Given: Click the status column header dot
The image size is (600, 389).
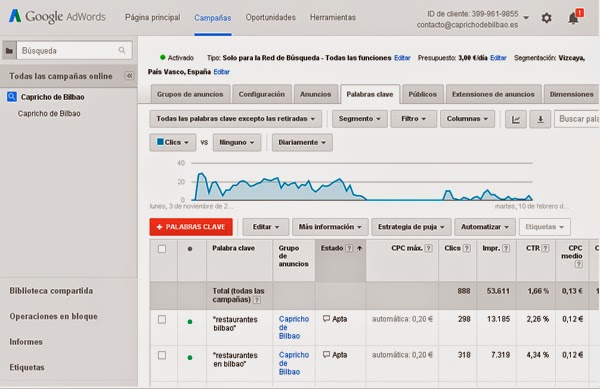Looking at the screenshot, I should coord(190,249).
